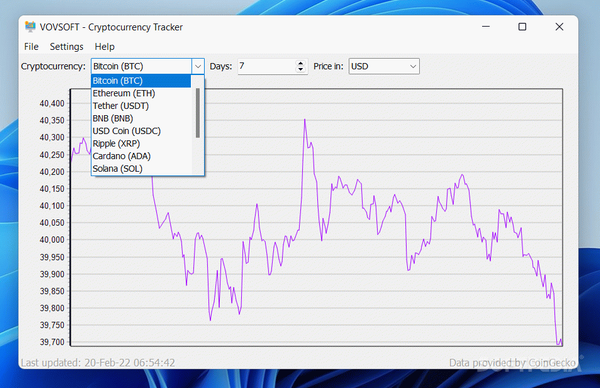Viewport: 600px width, 388px height.
Task: Open the File menu
Action: [31, 47]
